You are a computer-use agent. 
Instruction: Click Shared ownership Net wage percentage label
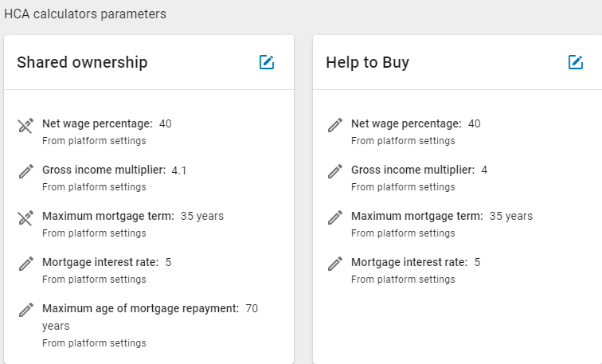[97, 124]
